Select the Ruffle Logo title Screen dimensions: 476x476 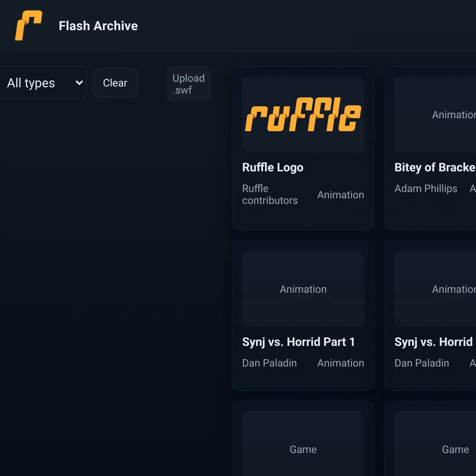pos(273,167)
